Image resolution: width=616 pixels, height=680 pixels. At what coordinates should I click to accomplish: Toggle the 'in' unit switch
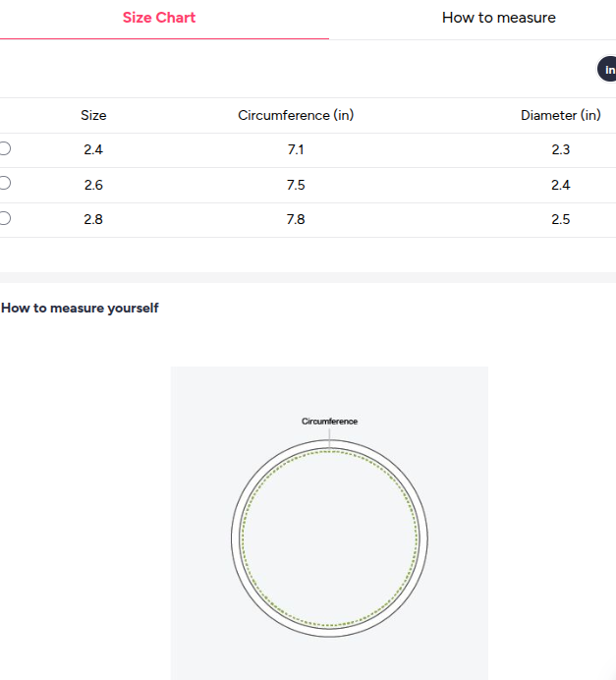(x=608, y=70)
